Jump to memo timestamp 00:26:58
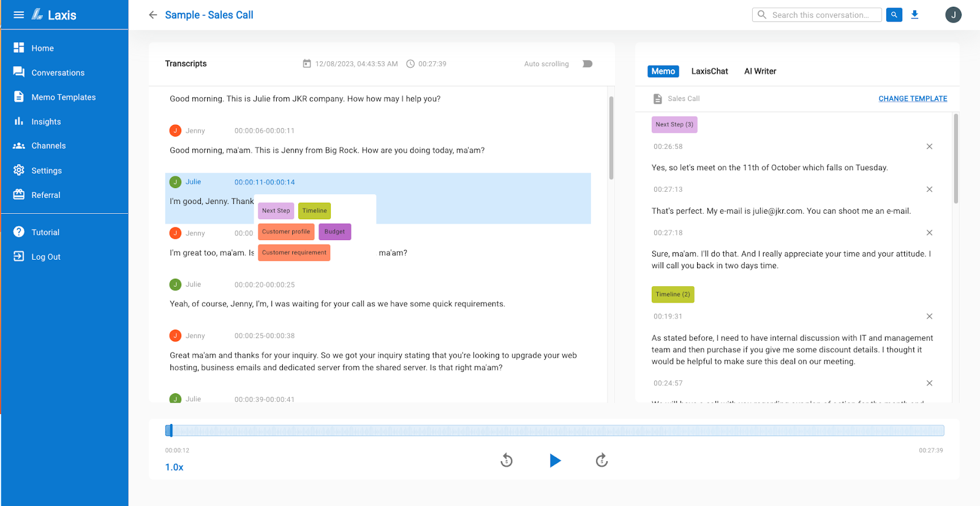This screenshot has height=506, width=980. pos(668,146)
